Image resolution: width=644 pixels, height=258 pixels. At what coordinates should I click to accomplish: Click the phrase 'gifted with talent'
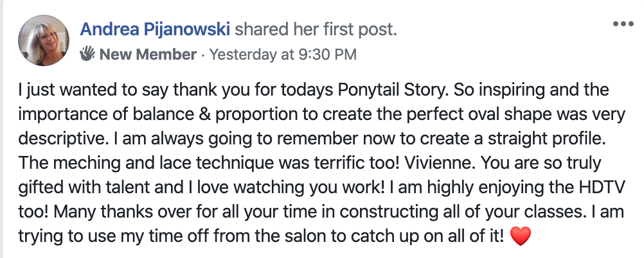pyautogui.click(x=84, y=187)
